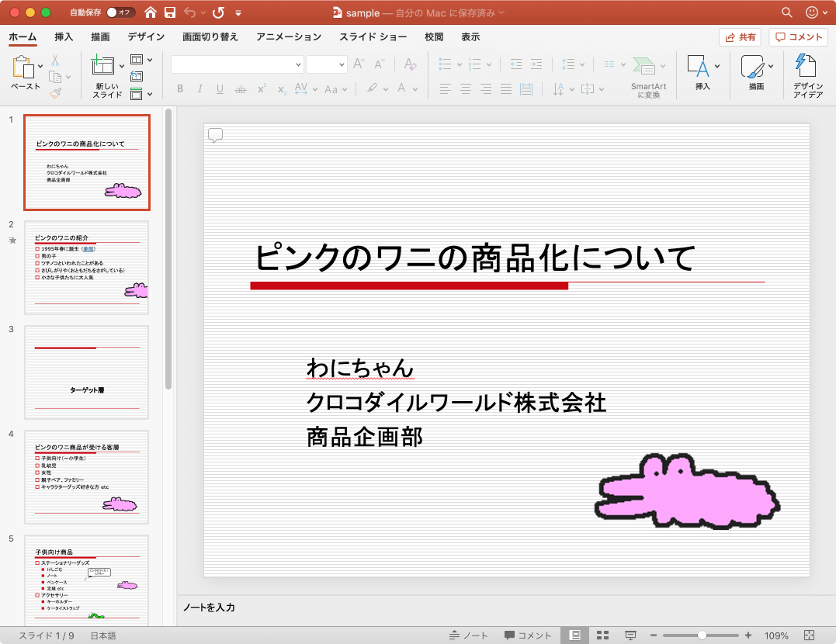Switch to slide sorter grid view
836x644 pixels.
coord(602,635)
